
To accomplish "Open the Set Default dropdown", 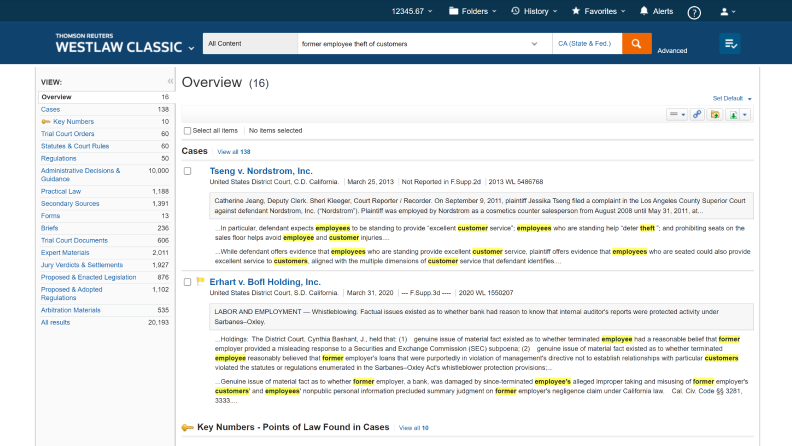I will pos(732,98).
